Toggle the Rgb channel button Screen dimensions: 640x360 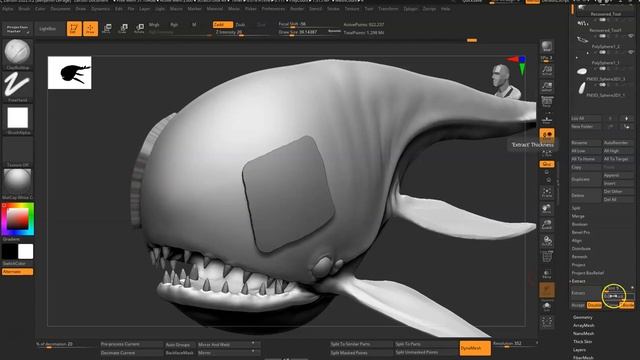tap(174, 25)
